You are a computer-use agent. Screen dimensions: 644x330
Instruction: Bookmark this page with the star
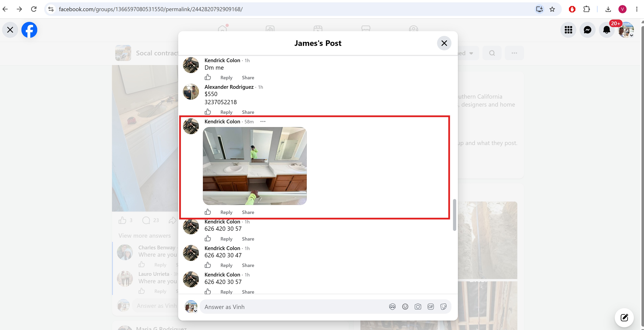pyautogui.click(x=552, y=9)
